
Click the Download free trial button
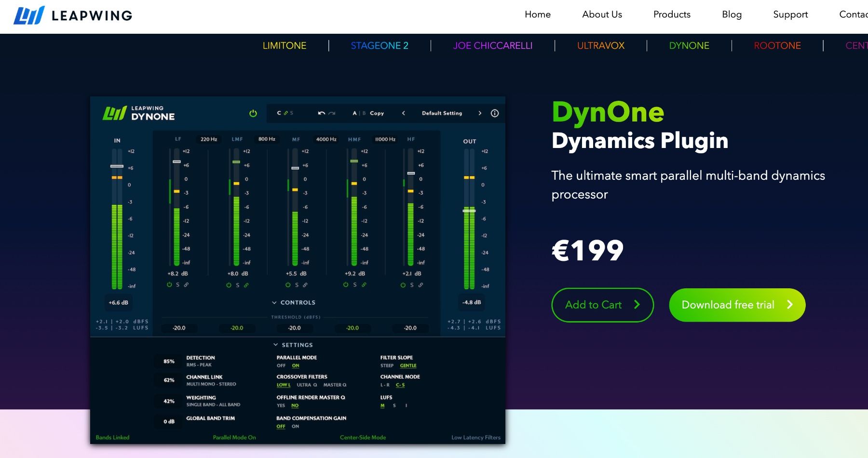click(x=737, y=305)
